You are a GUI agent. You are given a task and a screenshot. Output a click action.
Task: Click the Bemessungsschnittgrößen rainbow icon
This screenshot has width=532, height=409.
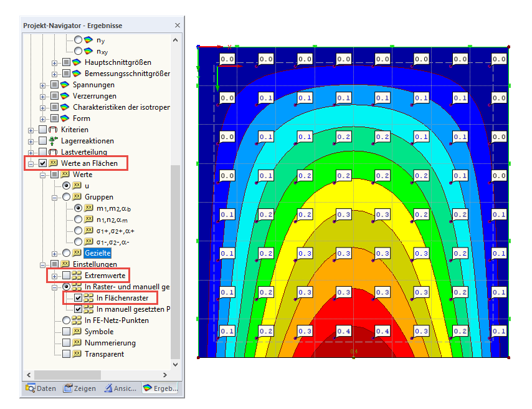(x=77, y=74)
